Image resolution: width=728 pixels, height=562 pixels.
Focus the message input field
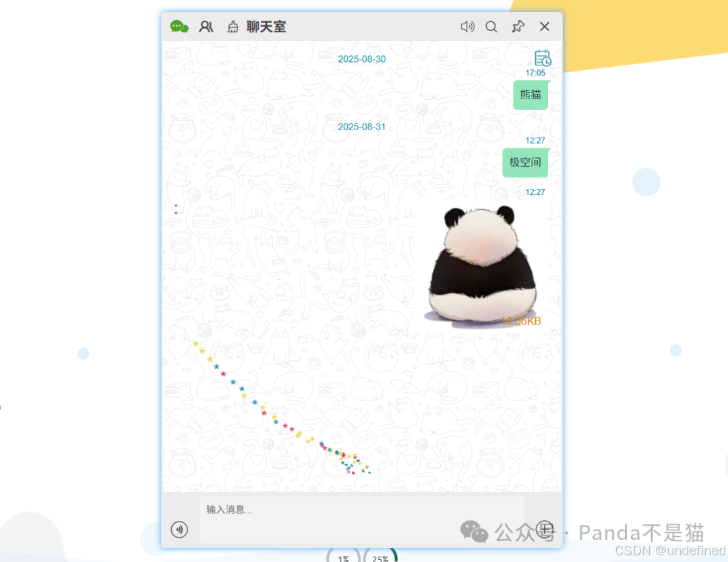362,519
